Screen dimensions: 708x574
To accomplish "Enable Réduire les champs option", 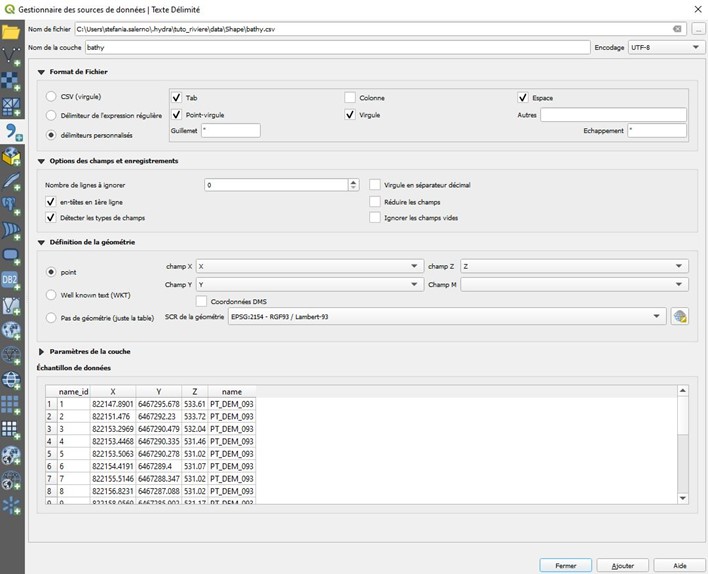I will point(375,202).
